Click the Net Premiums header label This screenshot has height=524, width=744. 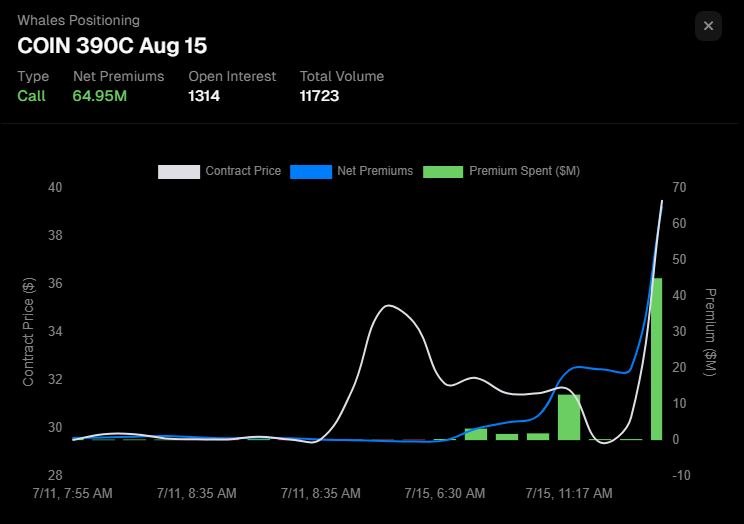tap(119, 76)
